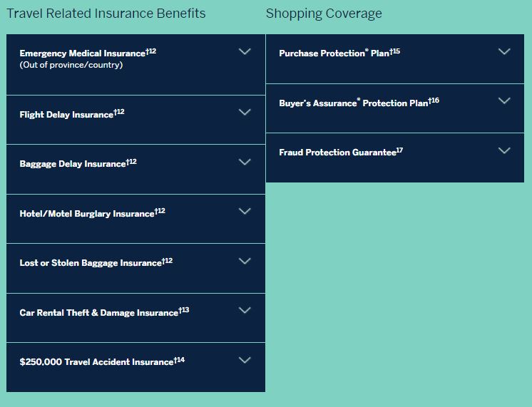Click chevron beside Buyer's Assurance Protection Plan
532x407 pixels.
tap(504, 101)
